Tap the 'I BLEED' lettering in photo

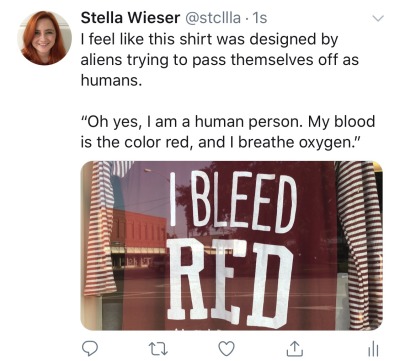coord(233,201)
